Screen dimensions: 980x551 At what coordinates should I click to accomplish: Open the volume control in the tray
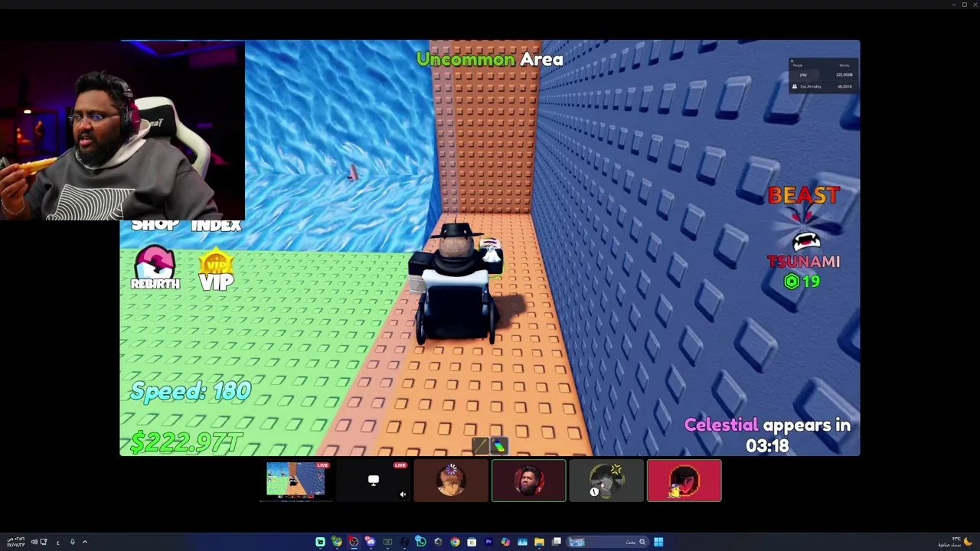34,542
